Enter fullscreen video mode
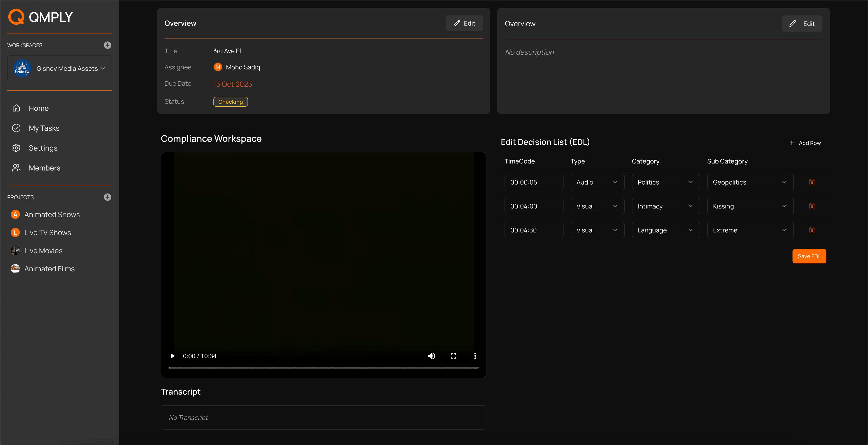 pos(453,356)
